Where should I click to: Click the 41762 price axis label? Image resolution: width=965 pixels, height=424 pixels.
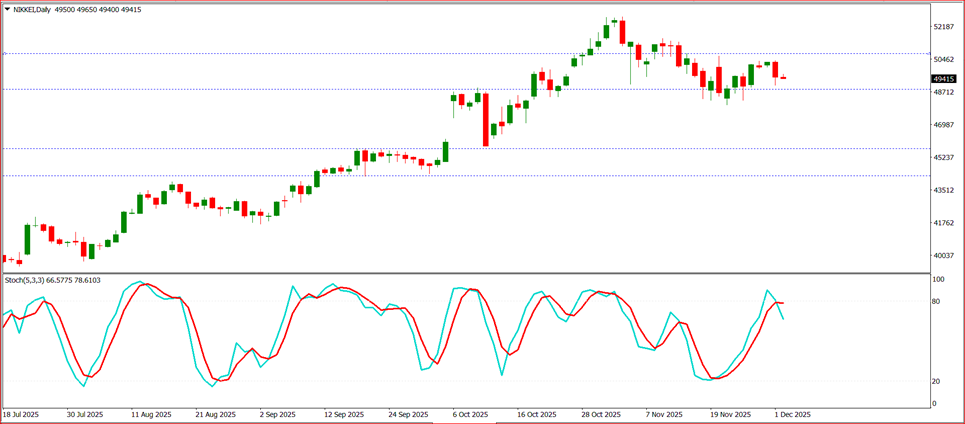[943, 223]
